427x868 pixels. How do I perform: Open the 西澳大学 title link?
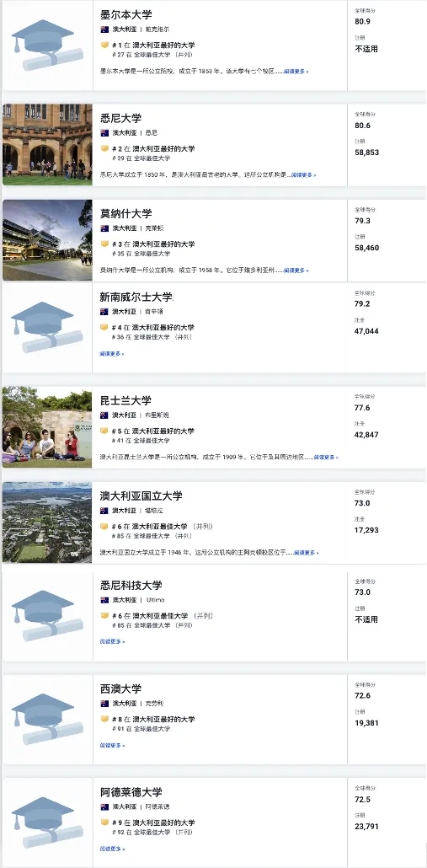pos(120,689)
